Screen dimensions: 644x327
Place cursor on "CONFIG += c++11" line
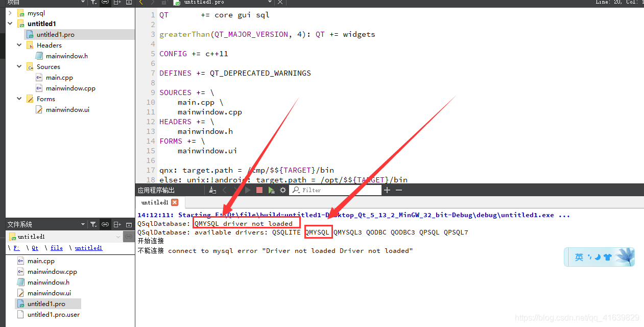[x=194, y=54]
